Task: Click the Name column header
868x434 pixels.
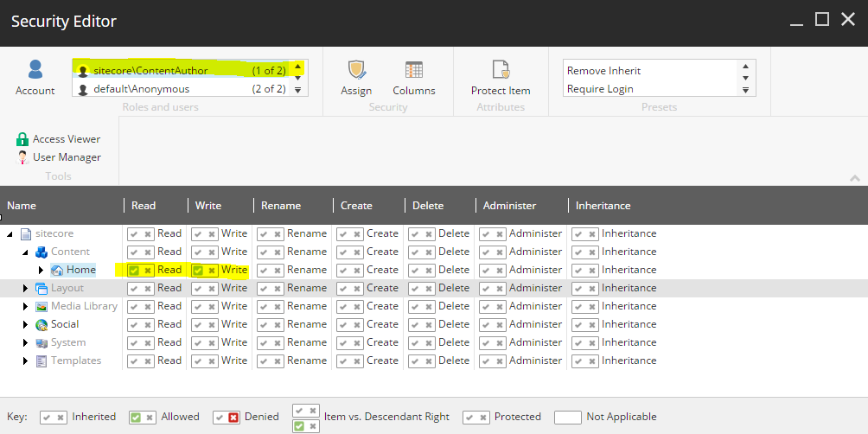Action: [22, 206]
